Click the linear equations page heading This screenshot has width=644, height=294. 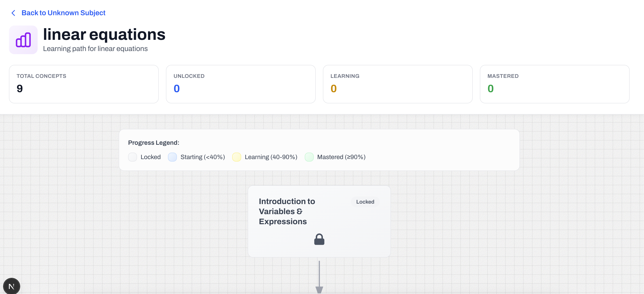(x=104, y=34)
